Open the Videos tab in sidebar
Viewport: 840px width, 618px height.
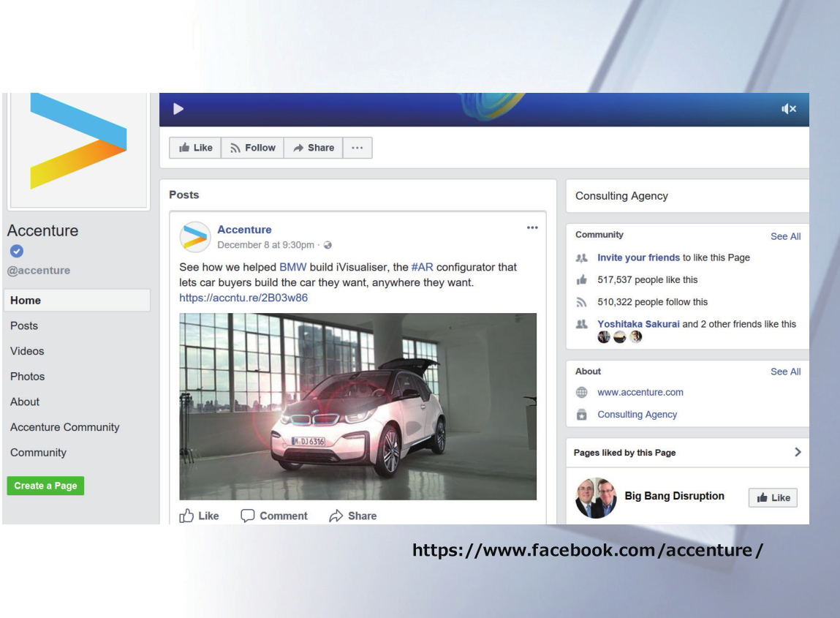[x=26, y=351]
